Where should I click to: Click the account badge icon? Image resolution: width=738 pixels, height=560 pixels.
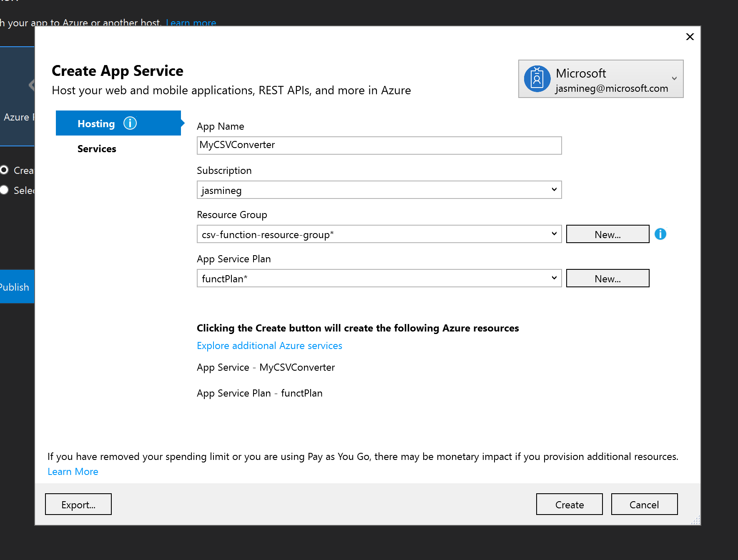coord(537,78)
